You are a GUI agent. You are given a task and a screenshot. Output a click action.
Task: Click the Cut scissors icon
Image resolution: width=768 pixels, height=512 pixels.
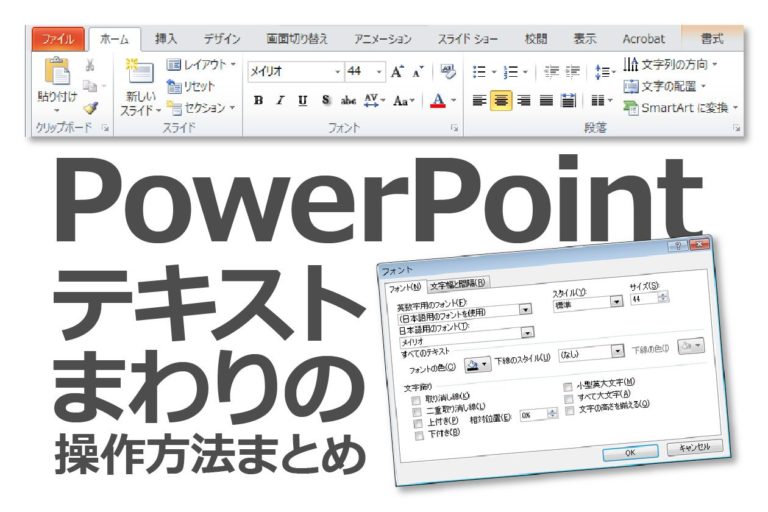tap(90, 65)
